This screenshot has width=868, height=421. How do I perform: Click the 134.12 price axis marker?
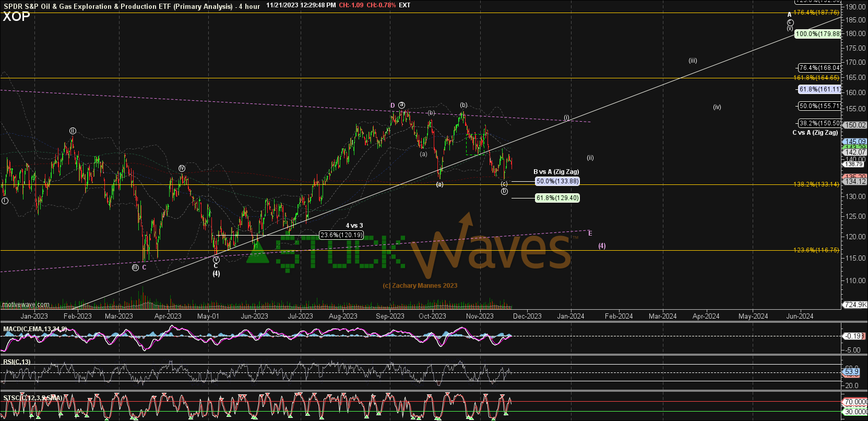(x=856, y=181)
